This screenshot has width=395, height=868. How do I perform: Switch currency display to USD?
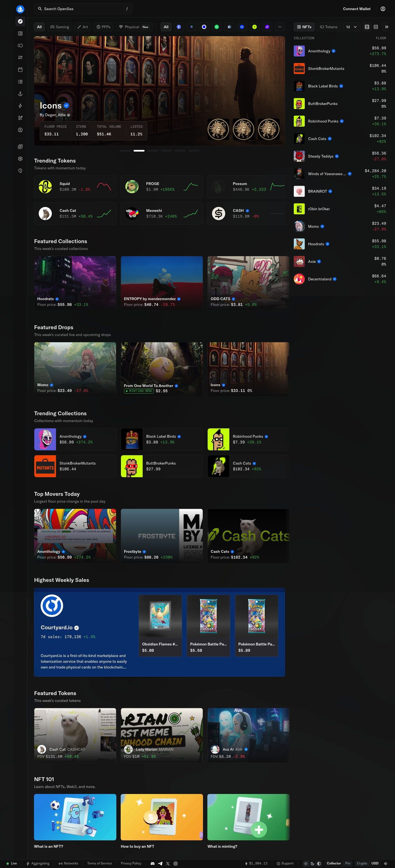click(x=375, y=863)
